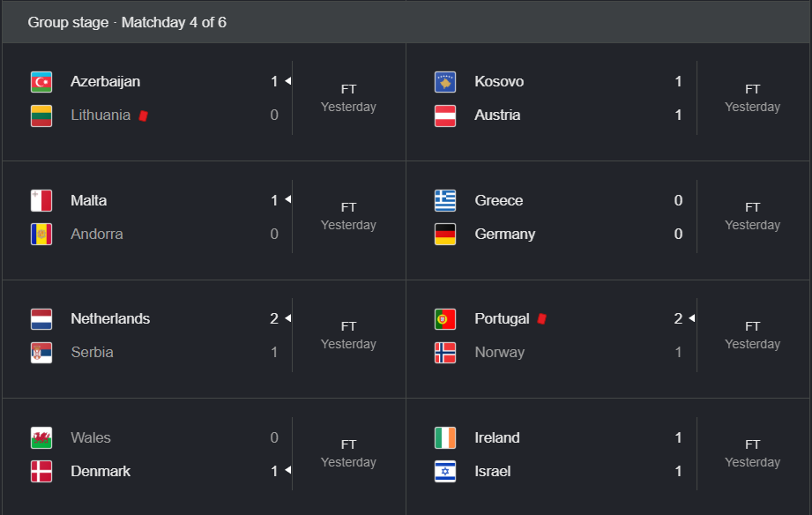Image resolution: width=812 pixels, height=515 pixels.
Task: Click the Israel flag icon
Action: 445,472
